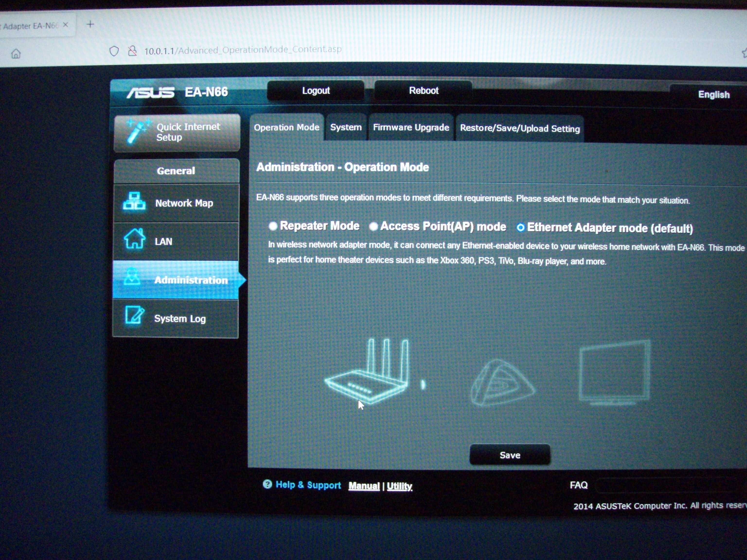Open the Firmware Upgrade tab
747x560 pixels.
pos(411,128)
